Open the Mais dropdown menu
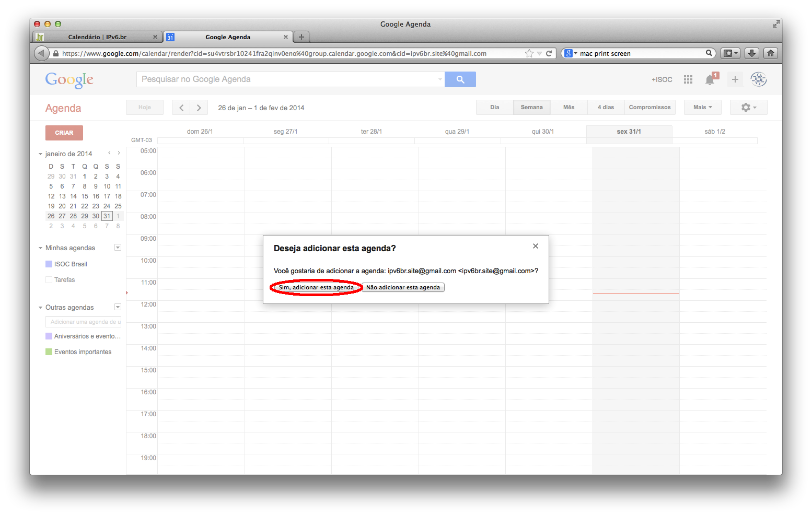The width and height of the screenshot is (812, 516). pos(703,107)
